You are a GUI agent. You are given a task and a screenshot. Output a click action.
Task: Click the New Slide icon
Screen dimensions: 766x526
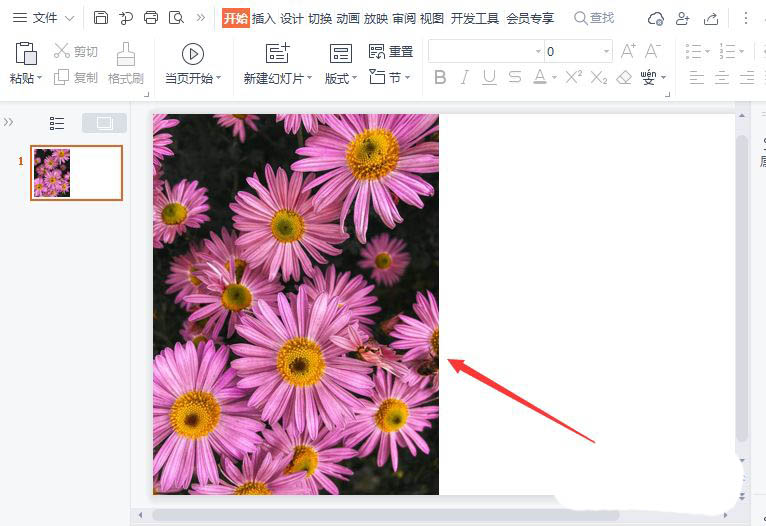click(277, 53)
